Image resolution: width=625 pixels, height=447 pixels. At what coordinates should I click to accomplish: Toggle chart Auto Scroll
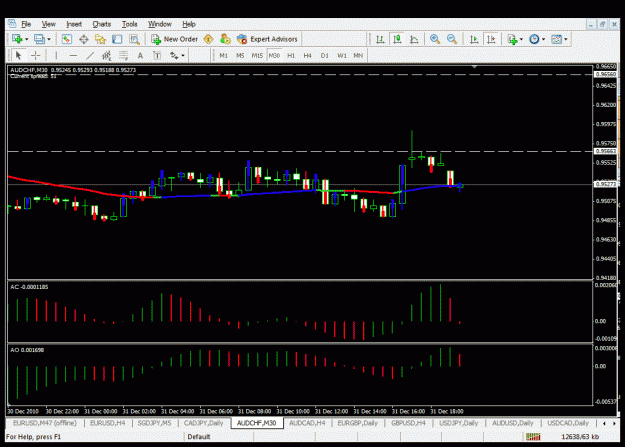pos(474,39)
